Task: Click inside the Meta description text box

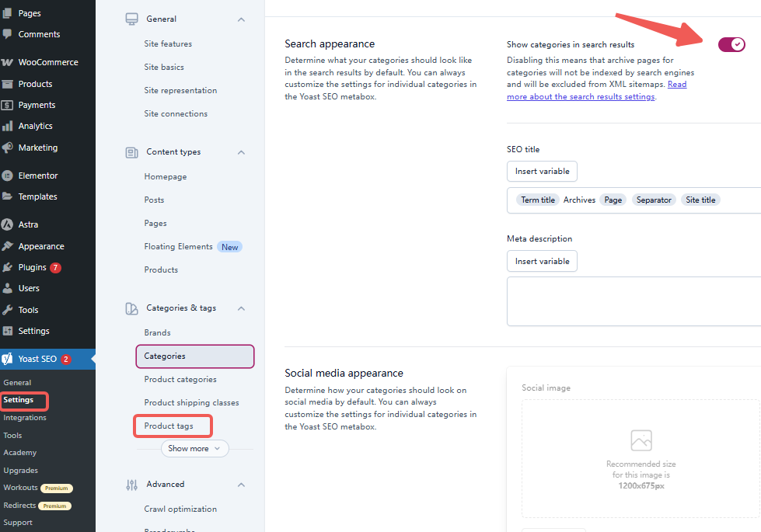Action: click(x=634, y=301)
